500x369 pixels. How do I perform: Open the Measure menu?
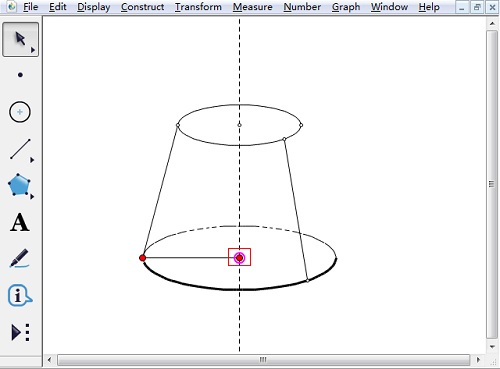[252, 7]
